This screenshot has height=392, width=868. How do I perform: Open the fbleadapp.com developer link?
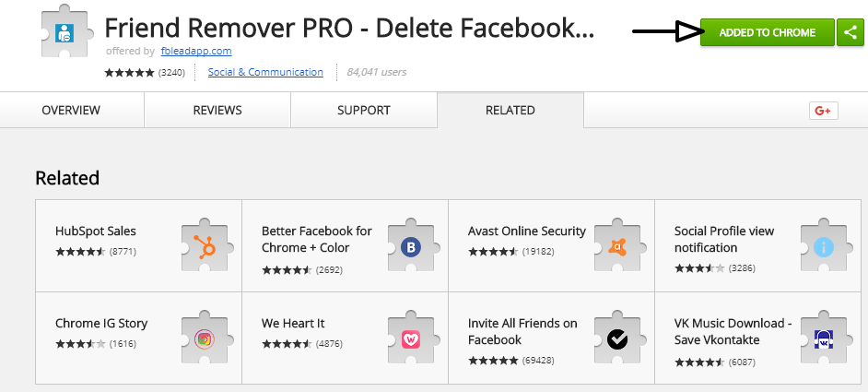click(196, 51)
